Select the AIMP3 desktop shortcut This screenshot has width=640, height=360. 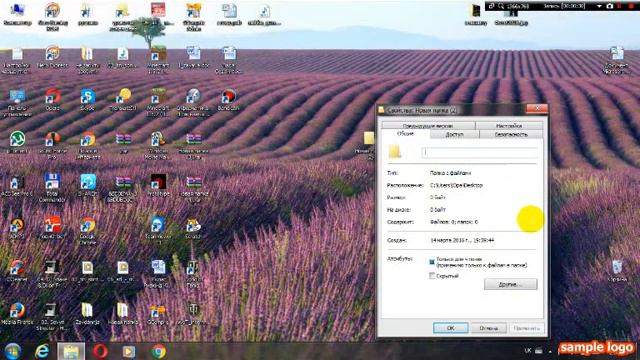coord(17,229)
